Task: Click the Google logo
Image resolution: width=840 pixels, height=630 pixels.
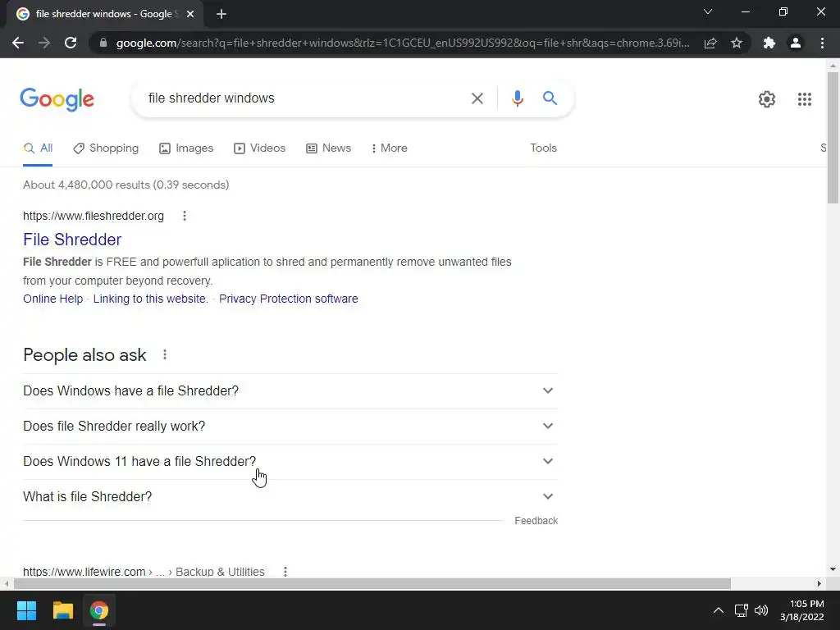Action: (x=57, y=99)
